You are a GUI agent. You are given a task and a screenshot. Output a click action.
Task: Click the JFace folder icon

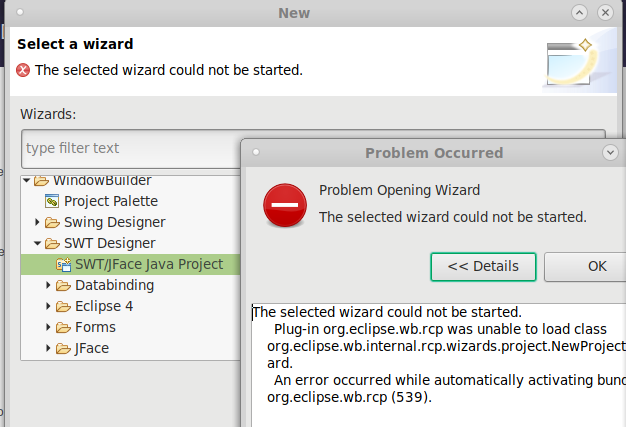pos(63,349)
